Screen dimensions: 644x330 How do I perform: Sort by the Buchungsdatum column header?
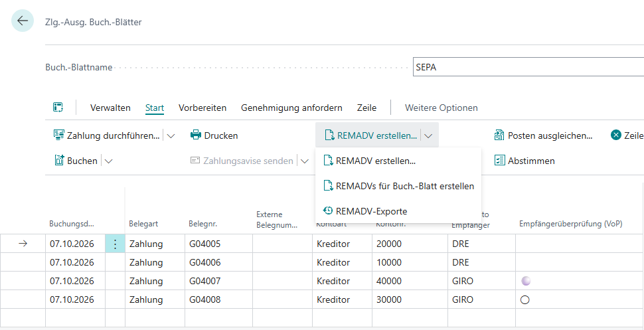pos(72,224)
